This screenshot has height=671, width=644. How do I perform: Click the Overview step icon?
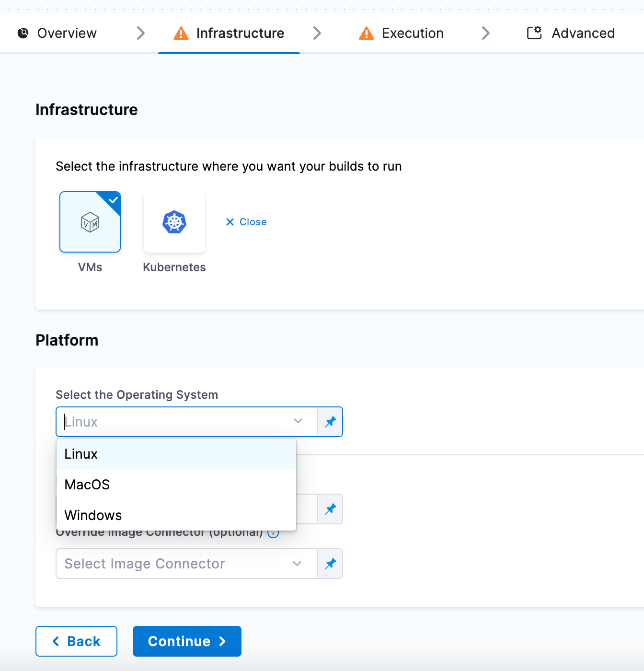pyautogui.click(x=23, y=33)
